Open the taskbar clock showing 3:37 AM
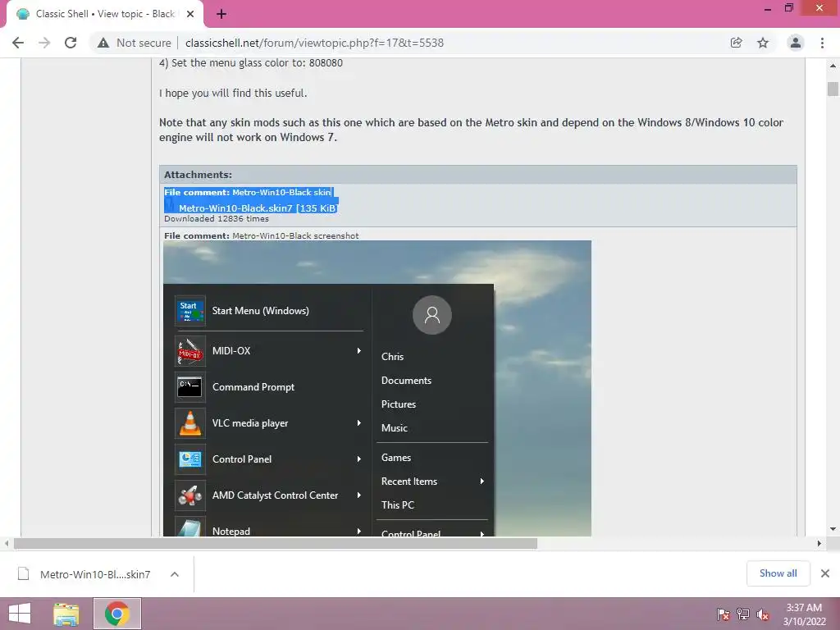 804,614
